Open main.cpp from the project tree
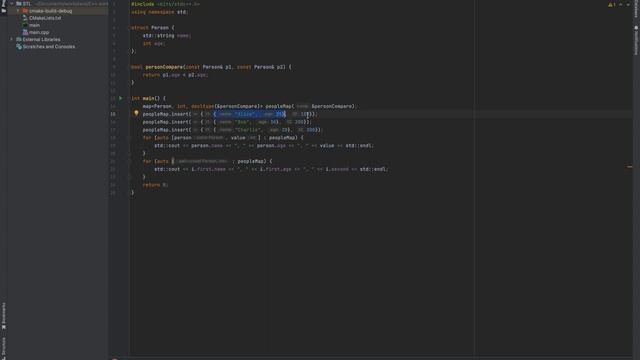The height and width of the screenshot is (360, 640). [x=39, y=32]
